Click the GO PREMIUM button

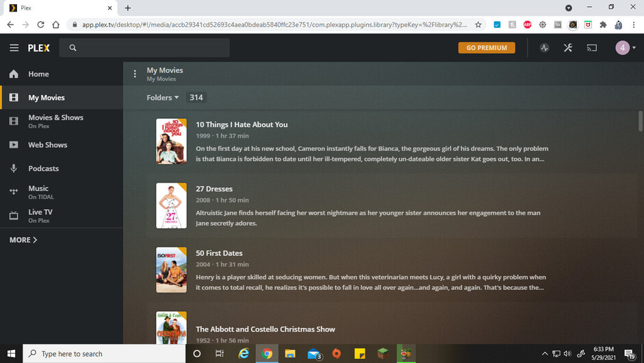[487, 48]
